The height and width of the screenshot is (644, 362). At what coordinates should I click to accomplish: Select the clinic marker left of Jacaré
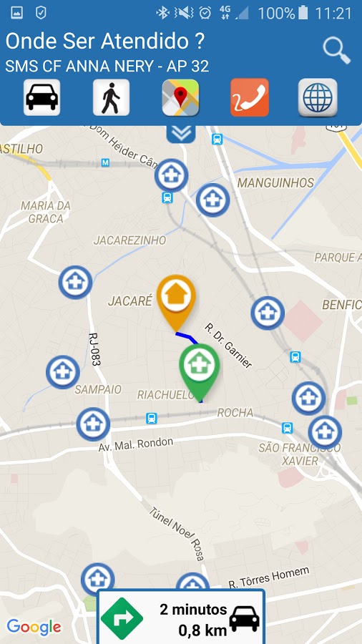click(x=76, y=283)
